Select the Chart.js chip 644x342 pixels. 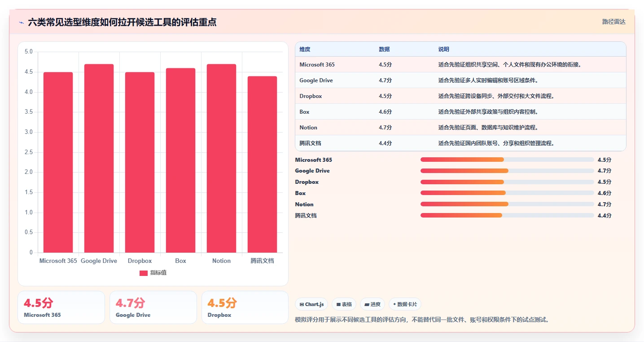[x=311, y=304]
